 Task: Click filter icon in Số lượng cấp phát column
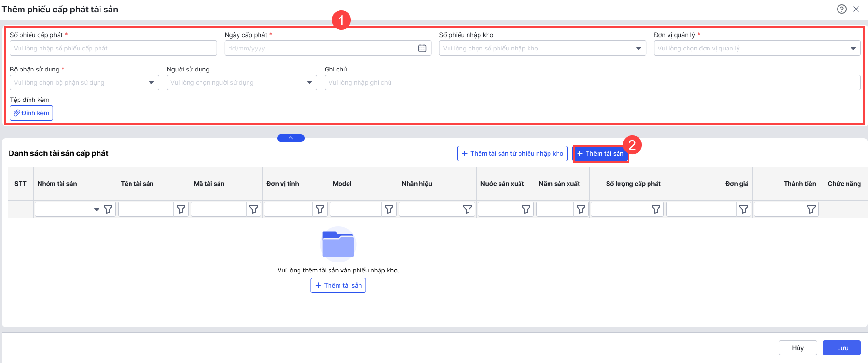pyautogui.click(x=656, y=209)
